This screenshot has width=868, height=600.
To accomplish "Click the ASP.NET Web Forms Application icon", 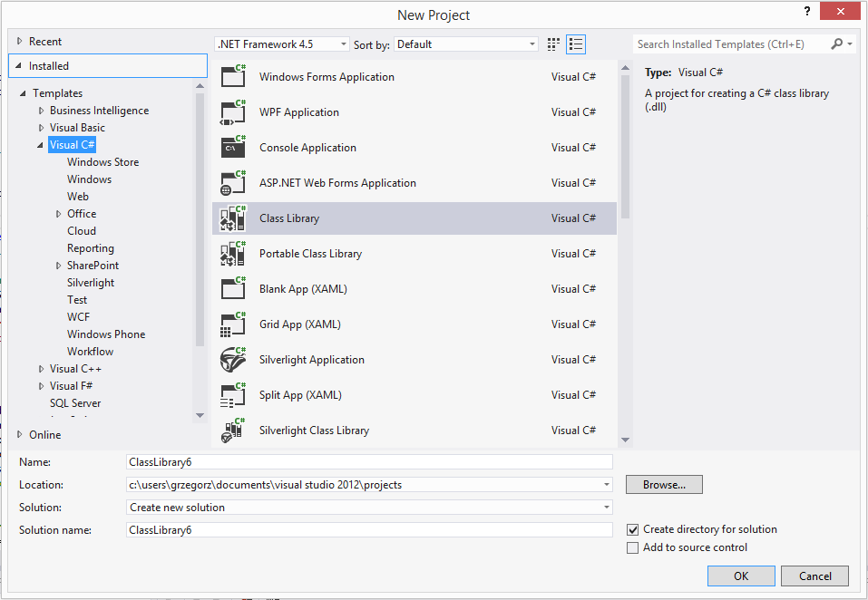I will click(233, 183).
